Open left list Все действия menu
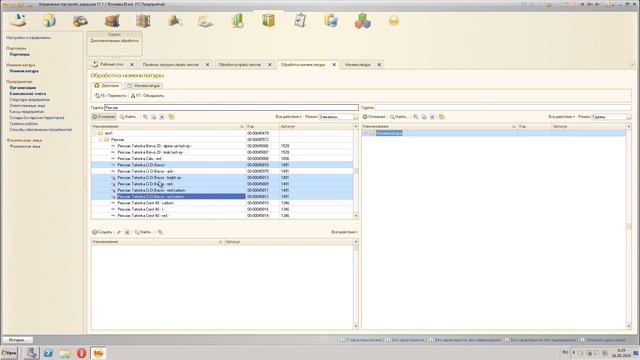 289,117
